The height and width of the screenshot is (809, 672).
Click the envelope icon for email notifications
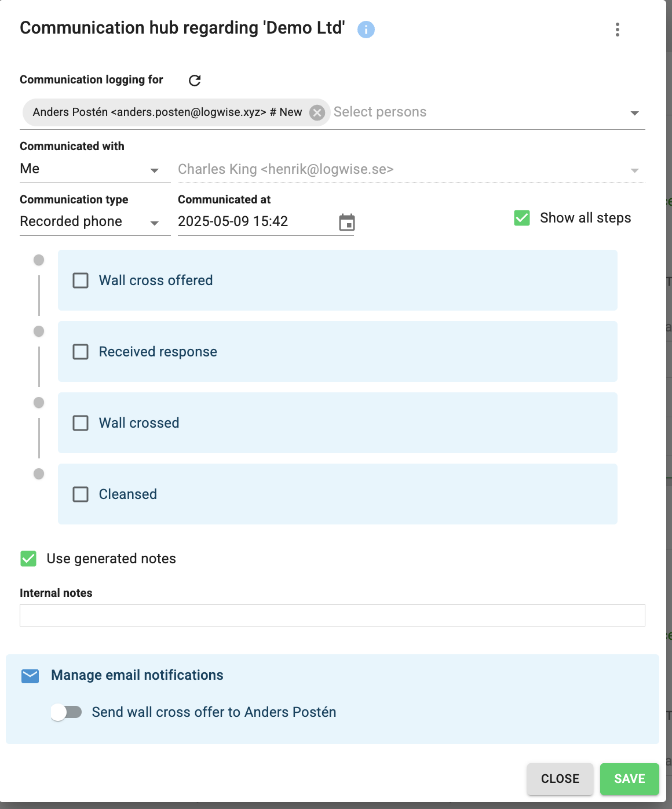30,676
